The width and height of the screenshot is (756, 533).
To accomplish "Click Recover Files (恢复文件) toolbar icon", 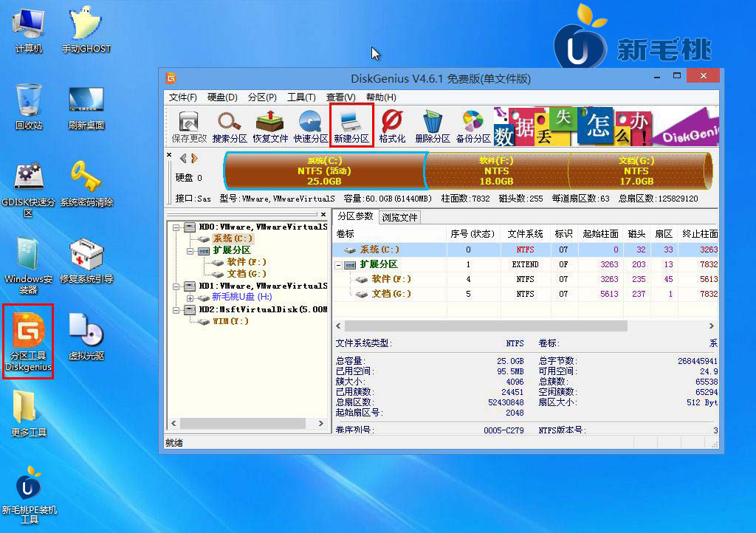I will [270, 127].
